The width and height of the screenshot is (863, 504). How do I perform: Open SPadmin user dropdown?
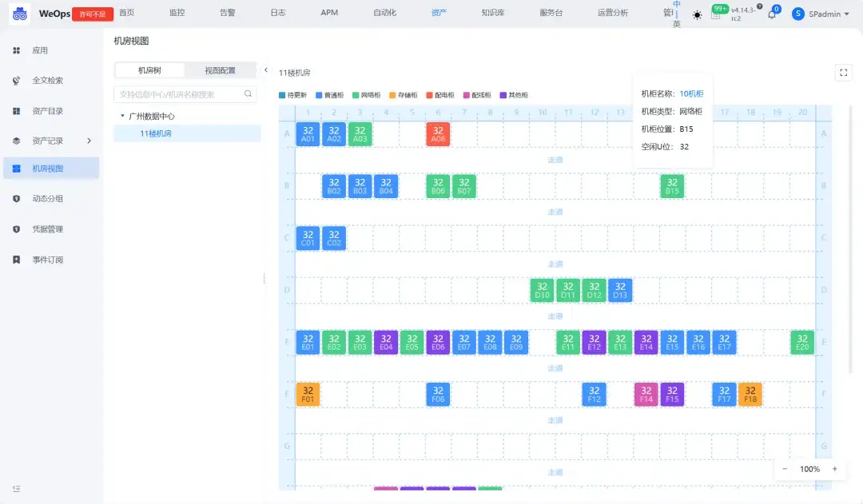(x=821, y=14)
